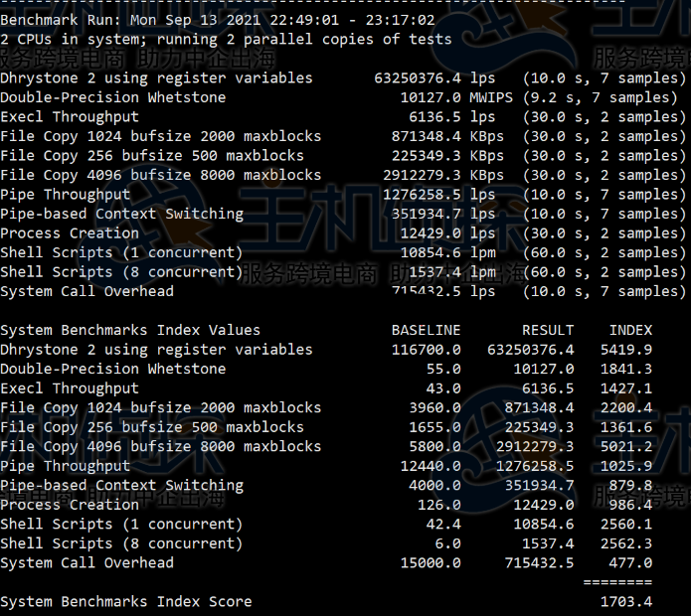691x616 pixels.
Task: Click the BASELINE column header
Action: pos(426,330)
